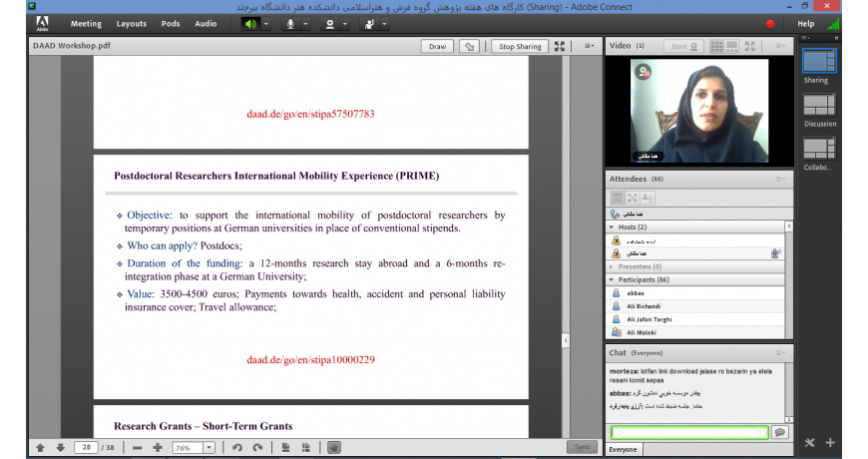Screen dimensions: 868x459
Task: Open the Help menu
Action: [805, 24]
